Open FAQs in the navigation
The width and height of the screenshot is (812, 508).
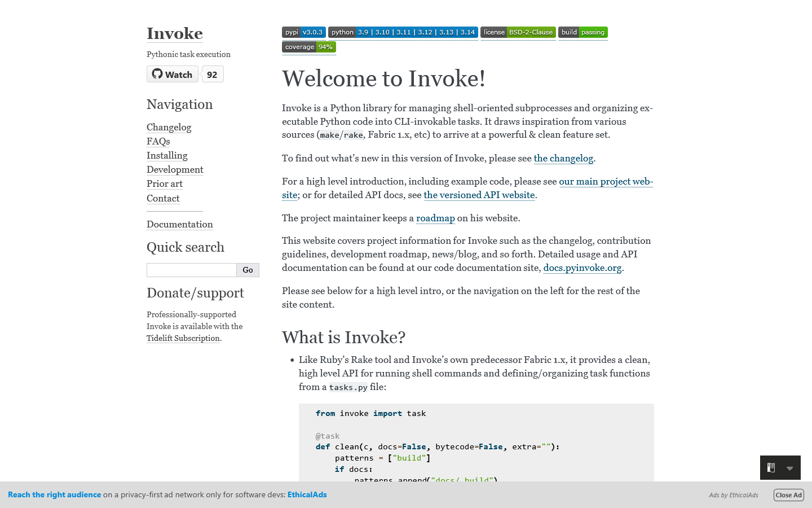tap(158, 141)
